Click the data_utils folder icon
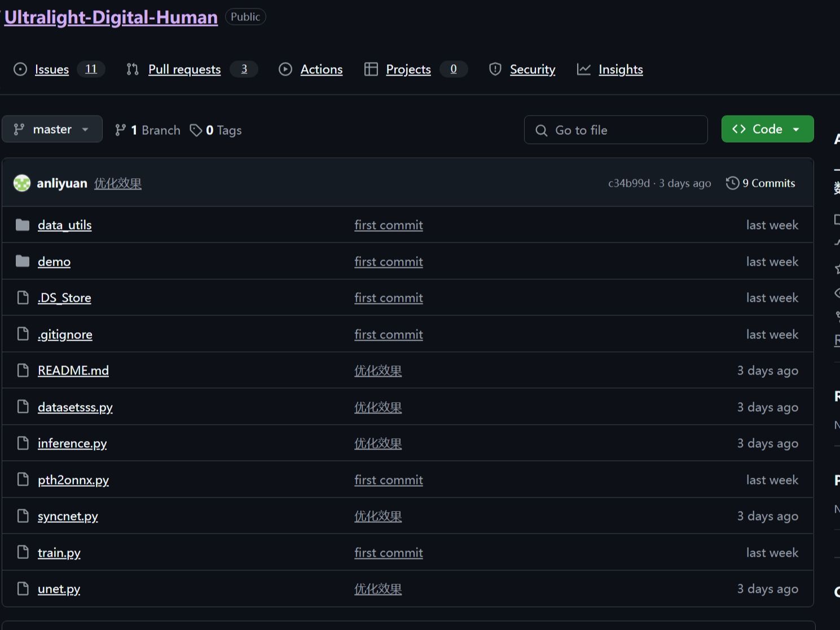The width and height of the screenshot is (840, 630). tap(23, 225)
